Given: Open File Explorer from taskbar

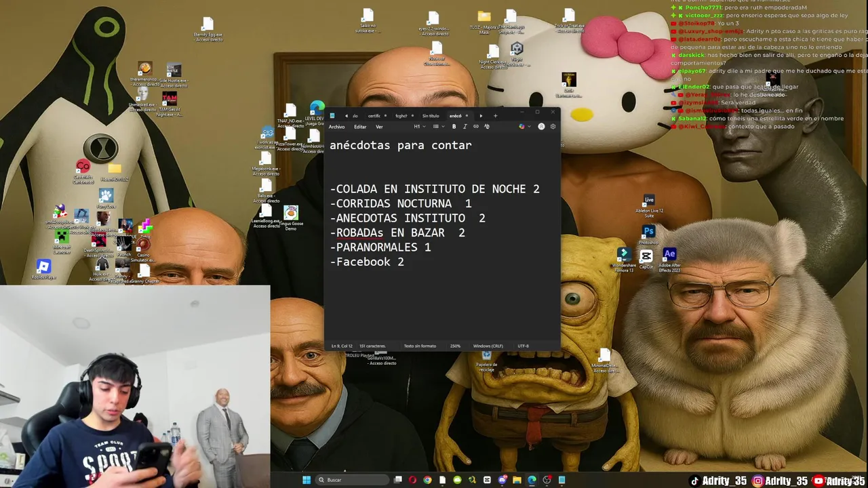Looking at the screenshot, I should tap(517, 480).
